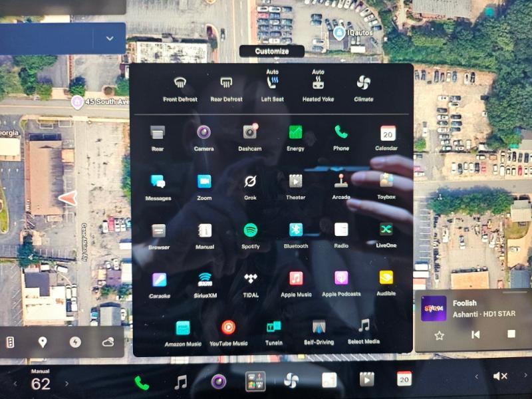Launch the LiveOne app
Image resolution: width=532 pixels, height=399 pixels.
[x=386, y=235]
